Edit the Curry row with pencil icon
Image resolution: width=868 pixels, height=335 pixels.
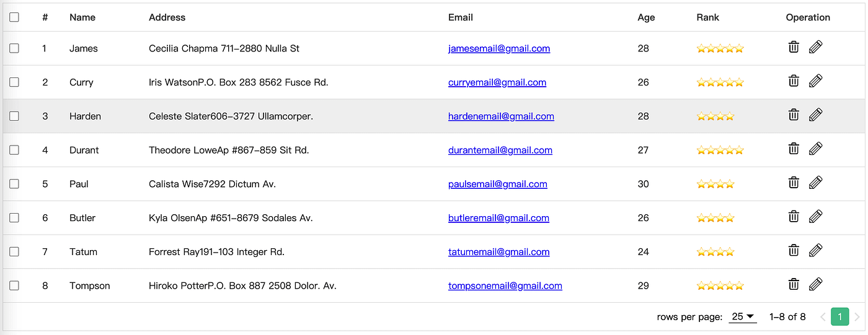816,80
